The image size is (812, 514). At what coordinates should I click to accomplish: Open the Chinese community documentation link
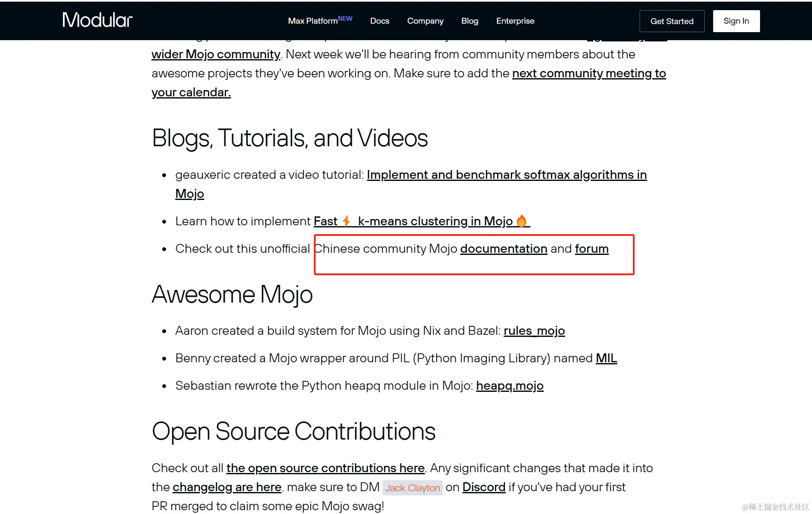point(504,249)
